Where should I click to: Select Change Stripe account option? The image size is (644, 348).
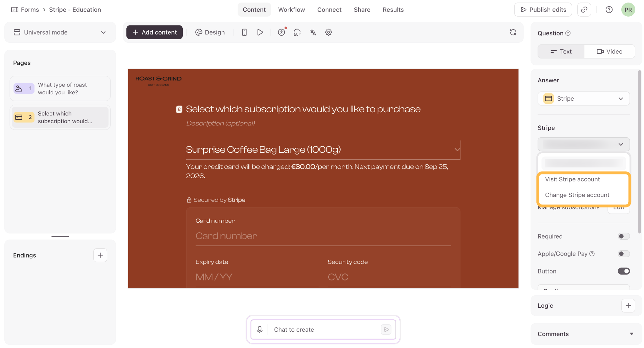(x=577, y=195)
